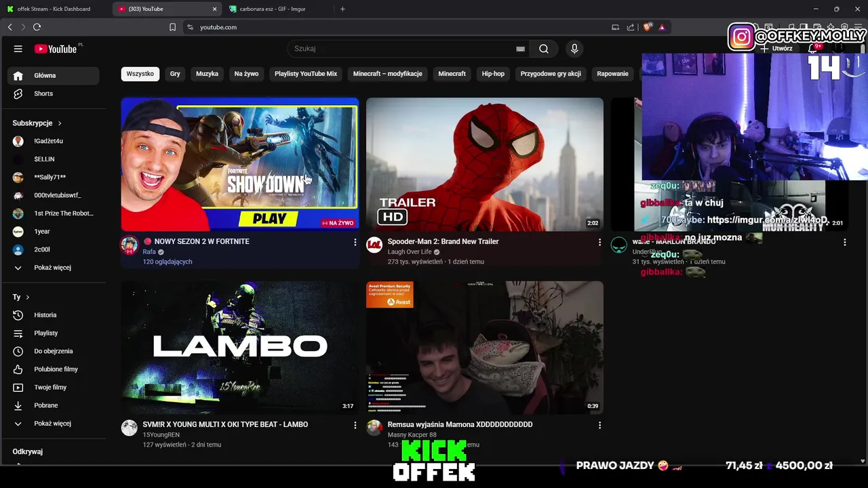Open the share icon in address bar
This screenshot has width=868, height=488.
click(631, 27)
